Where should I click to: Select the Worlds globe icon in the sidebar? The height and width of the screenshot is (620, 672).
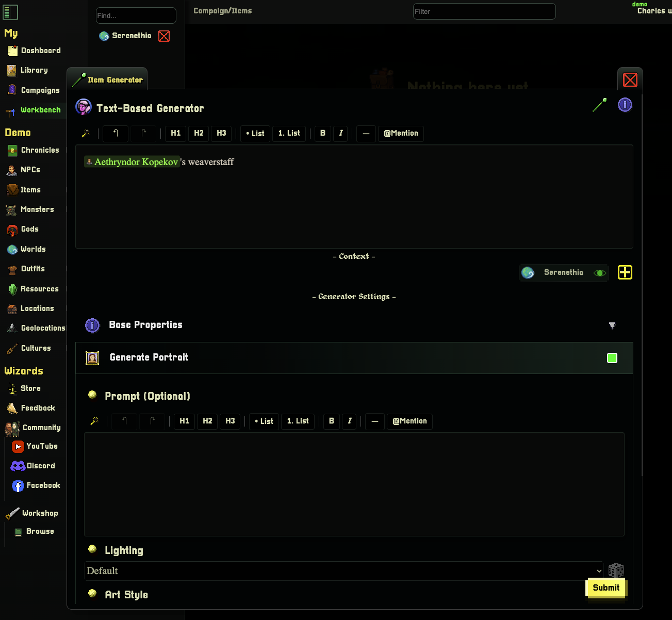(12, 249)
